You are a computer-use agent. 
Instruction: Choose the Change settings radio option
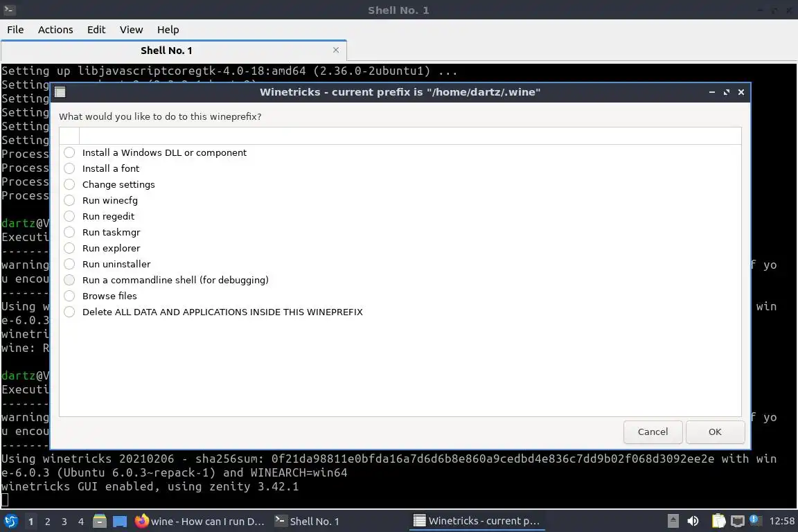click(x=69, y=184)
